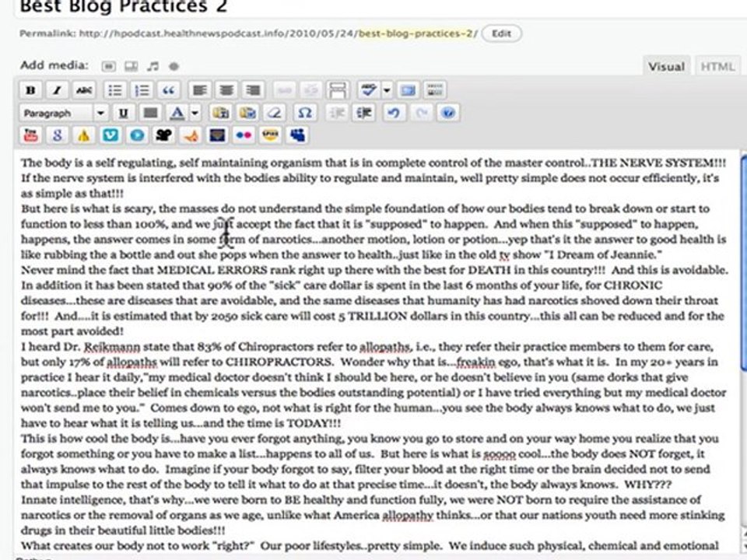Screen dimensions: 747x560
Task: Outdent the paragraph
Action: click(337, 114)
